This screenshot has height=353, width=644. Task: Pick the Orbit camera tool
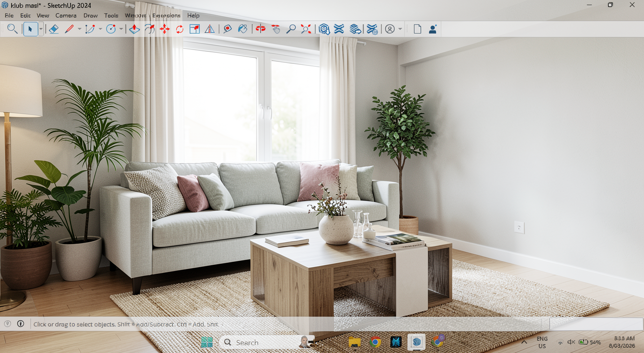(x=260, y=29)
